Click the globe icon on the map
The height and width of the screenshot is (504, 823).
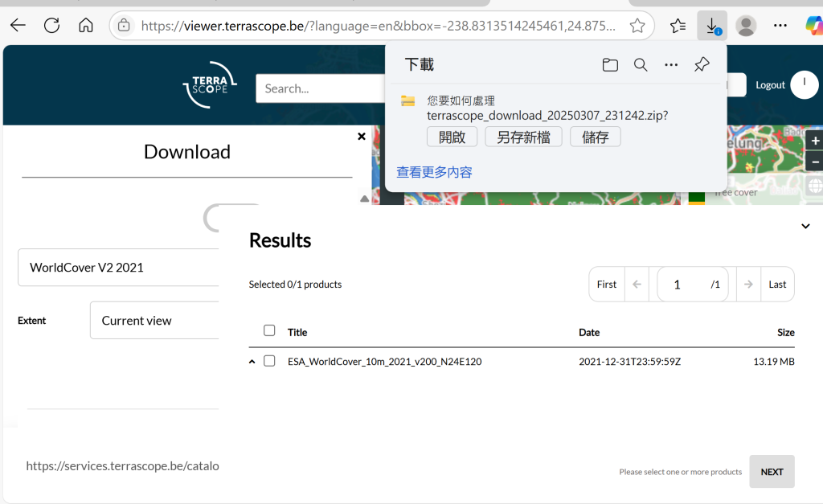[815, 186]
